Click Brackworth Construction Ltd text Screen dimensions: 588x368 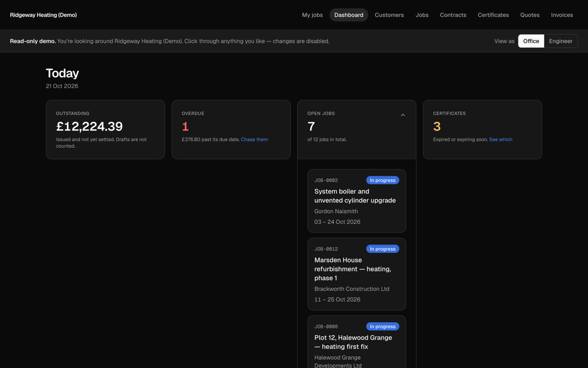coord(352,289)
